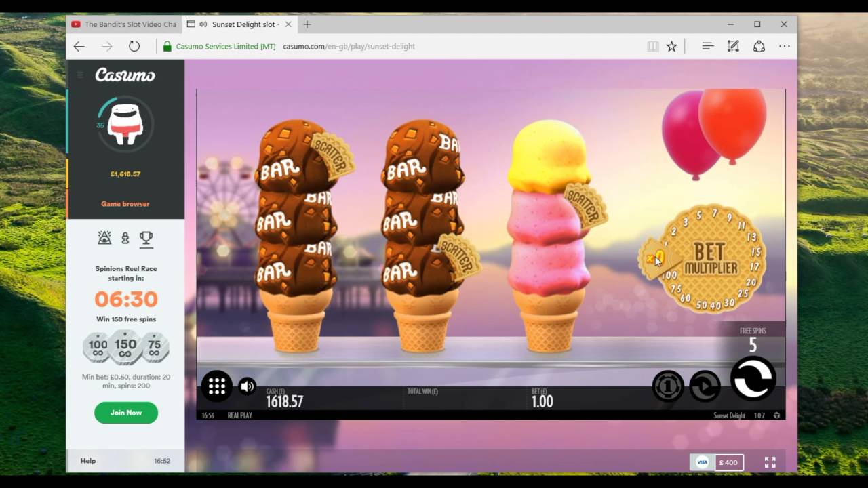Close the Sunset Delight slot tab

coord(288,24)
